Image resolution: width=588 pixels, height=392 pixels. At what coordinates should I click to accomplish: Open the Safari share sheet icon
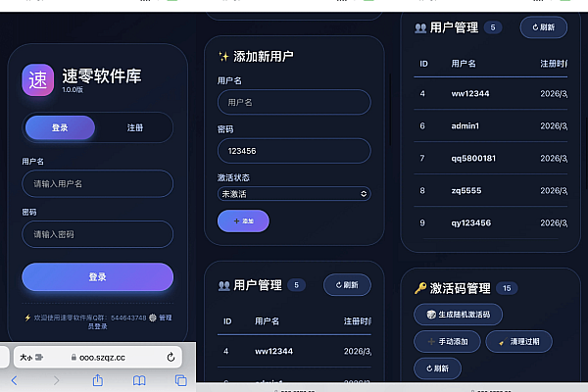click(x=97, y=380)
